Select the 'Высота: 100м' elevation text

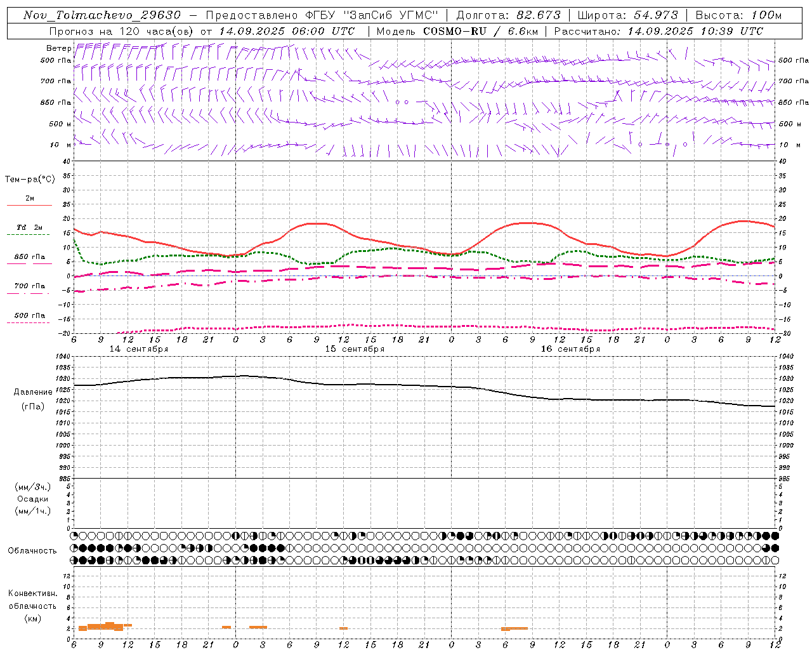(x=739, y=15)
